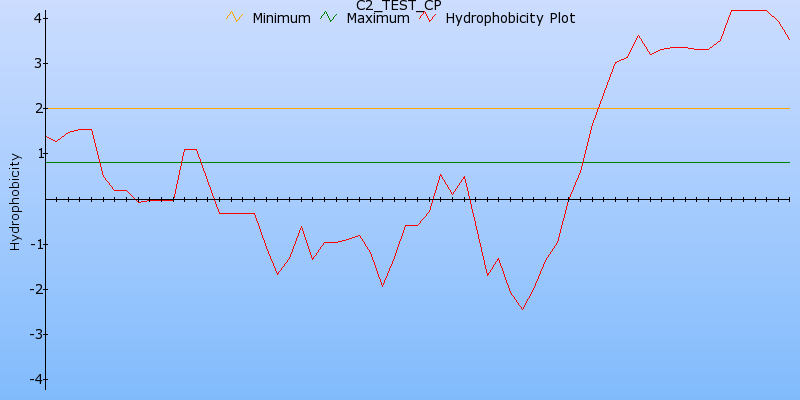This screenshot has height=400, width=800.
Task: Click the -4 tick label on y-axis
Action: coord(34,379)
